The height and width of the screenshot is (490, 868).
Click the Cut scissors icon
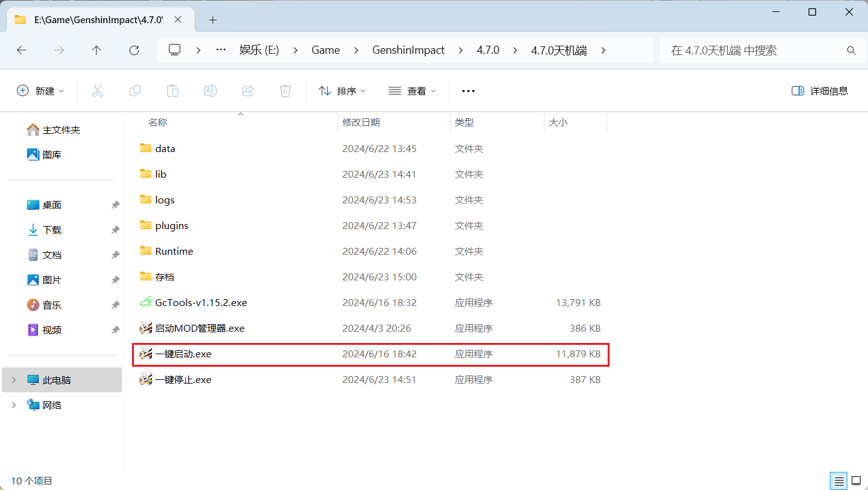(x=98, y=91)
